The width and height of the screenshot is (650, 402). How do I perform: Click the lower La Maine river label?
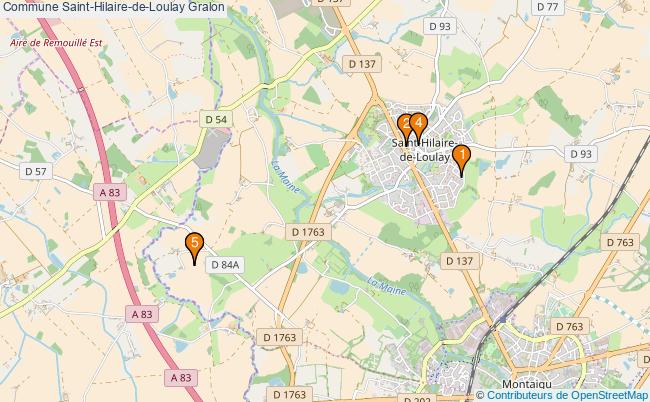(x=387, y=286)
